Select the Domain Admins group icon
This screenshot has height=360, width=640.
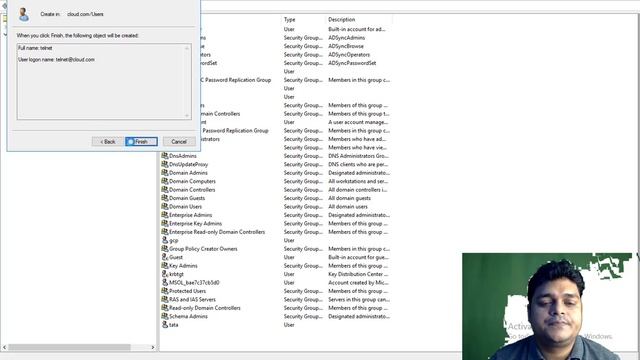click(x=165, y=173)
